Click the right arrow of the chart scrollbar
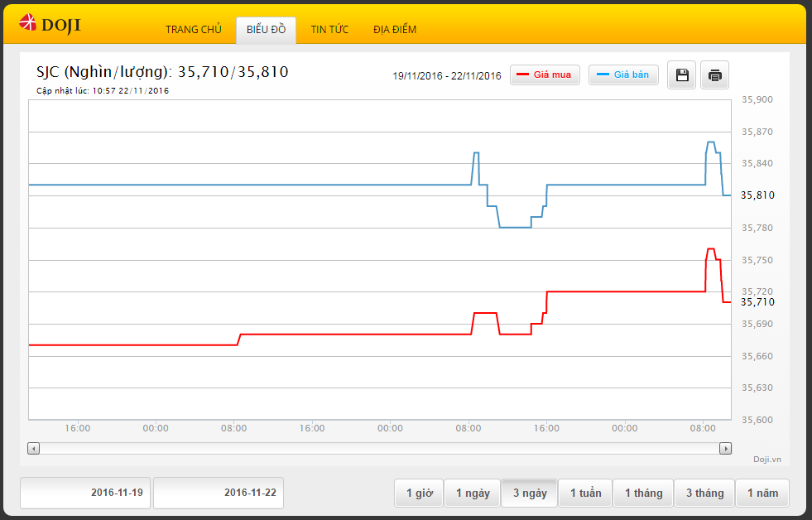Screen dimensions: 812x520 [726, 449]
